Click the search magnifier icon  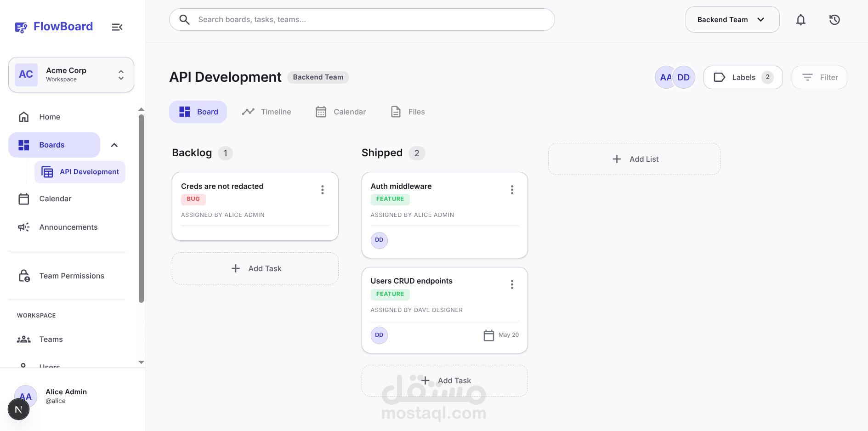pyautogui.click(x=184, y=19)
